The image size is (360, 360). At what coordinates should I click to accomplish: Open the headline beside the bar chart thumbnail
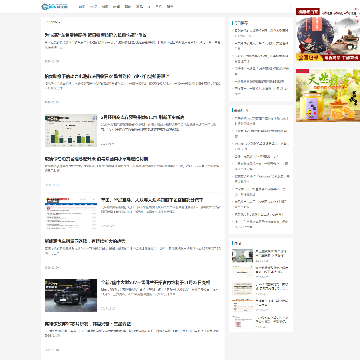coord(143,117)
